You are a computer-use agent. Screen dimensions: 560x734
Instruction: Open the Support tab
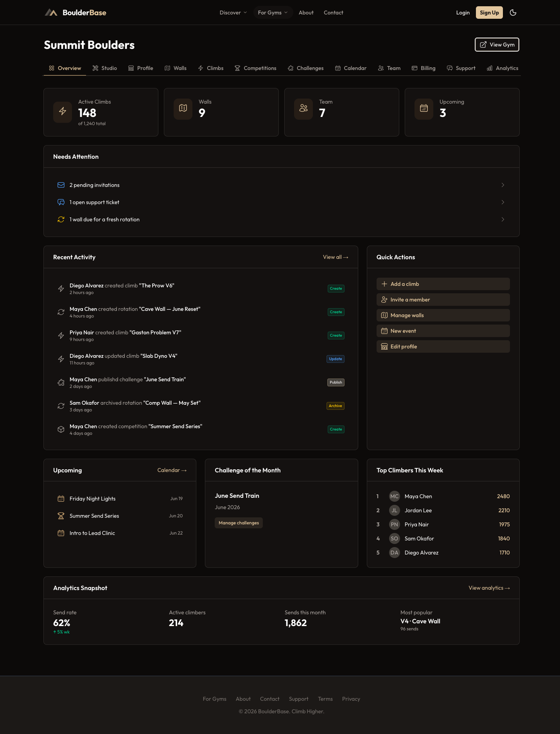click(x=461, y=68)
